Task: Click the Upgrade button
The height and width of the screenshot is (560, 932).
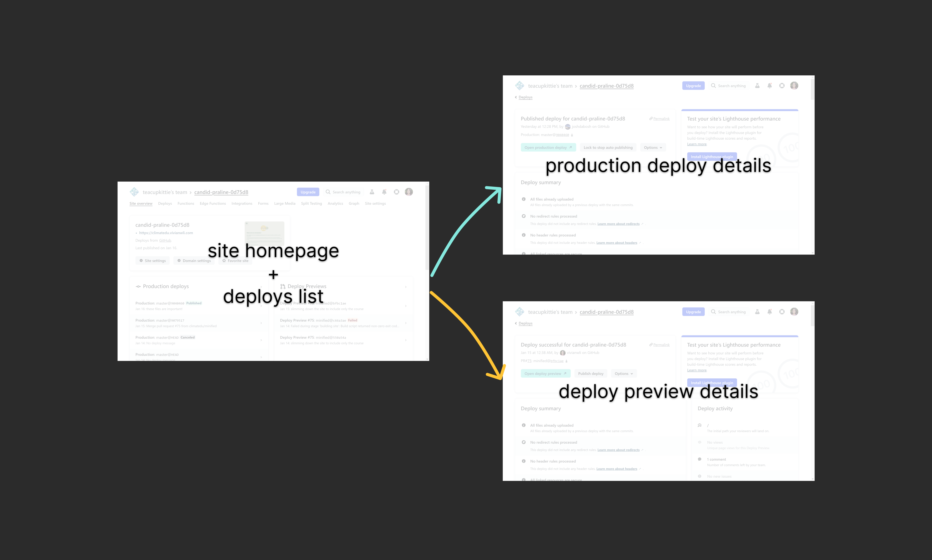Action: pos(693,86)
